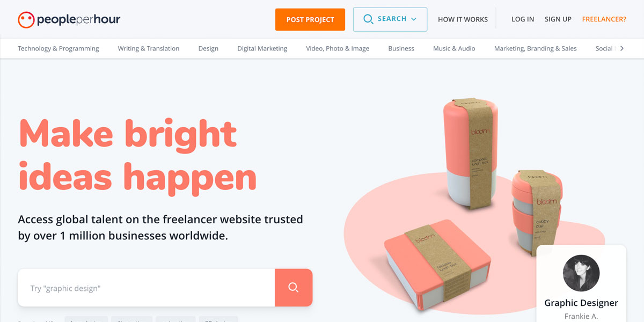Click the magnifier icon in the Search button
The image size is (644, 322).
point(368,19)
